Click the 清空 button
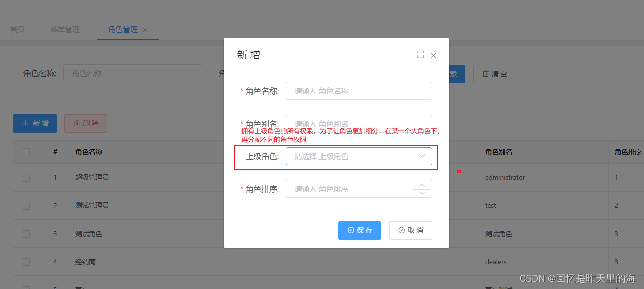 [x=495, y=74]
